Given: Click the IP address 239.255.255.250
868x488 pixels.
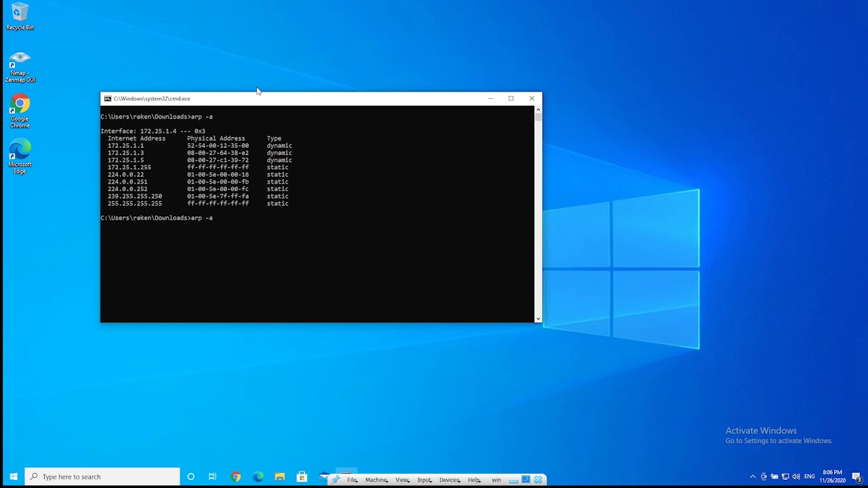Looking at the screenshot, I should click(x=134, y=197).
